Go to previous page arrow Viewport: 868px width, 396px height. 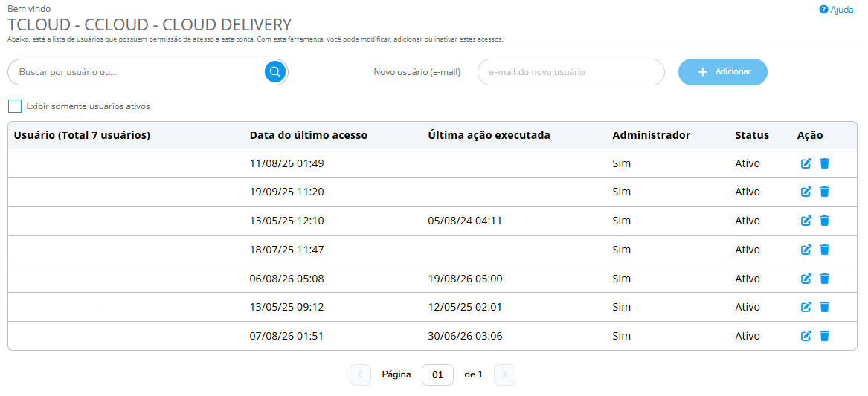pos(361,374)
